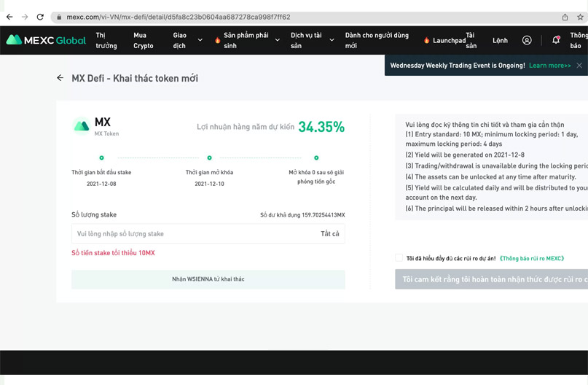Open the Launchpad menu item

(x=449, y=41)
